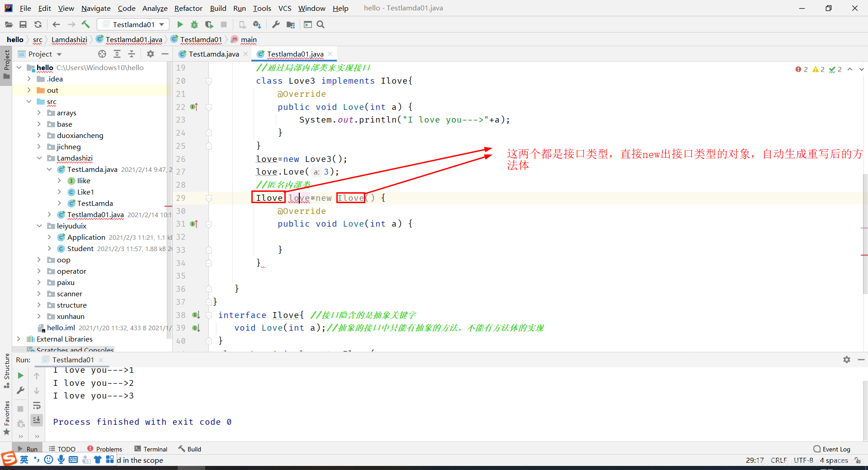Close the Testlamda01 run tab
This screenshot has height=470, width=868.
pos(101,360)
